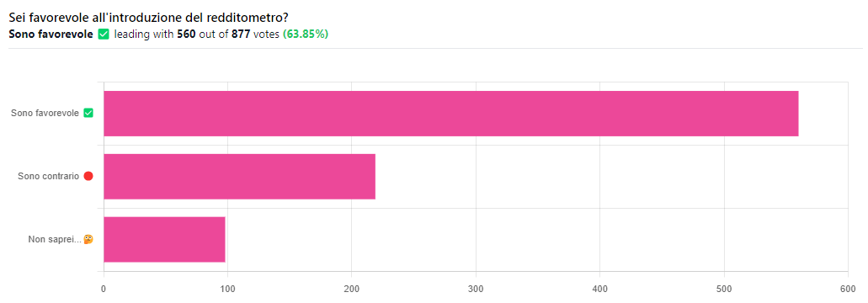Click the bold Sono favorevole header text
The width and height of the screenshot is (868, 303).
(51, 35)
